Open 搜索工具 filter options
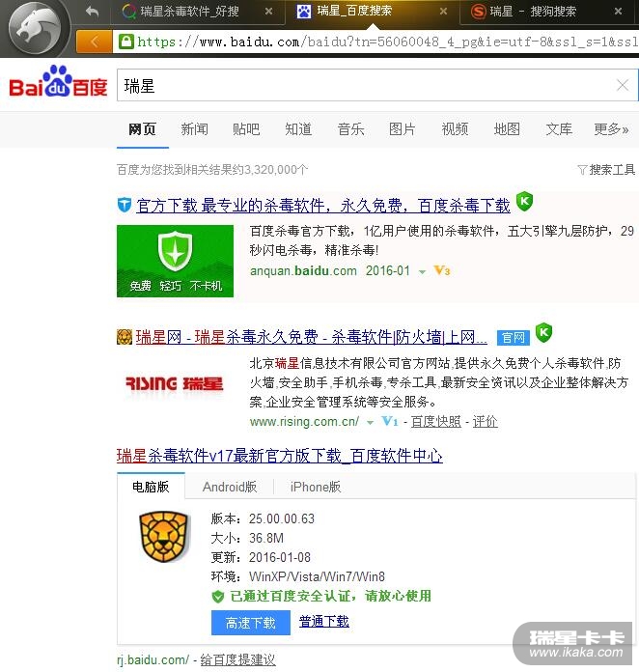The image size is (639, 672). pyautogui.click(x=606, y=170)
